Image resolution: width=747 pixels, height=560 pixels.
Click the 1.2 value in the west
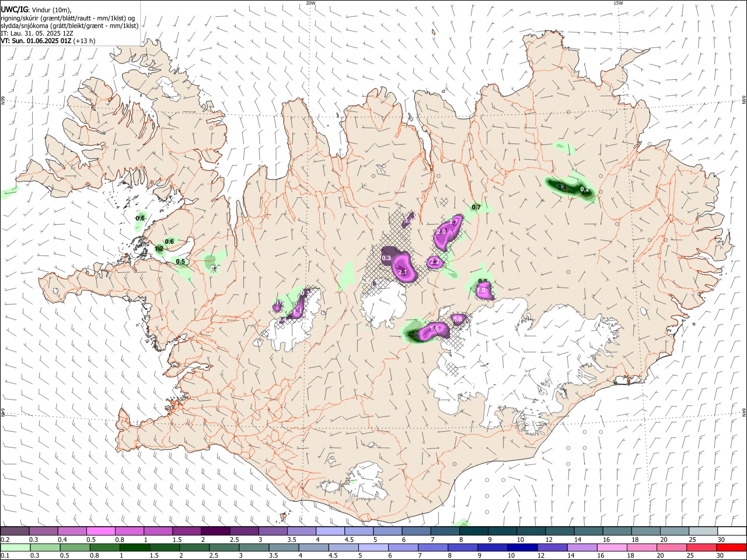(159, 249)
